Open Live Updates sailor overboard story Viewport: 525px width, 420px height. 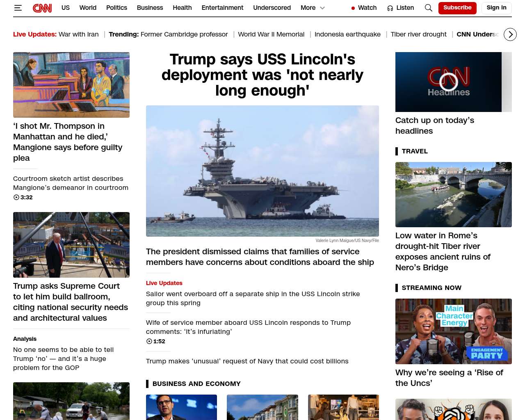pos(253,298)
